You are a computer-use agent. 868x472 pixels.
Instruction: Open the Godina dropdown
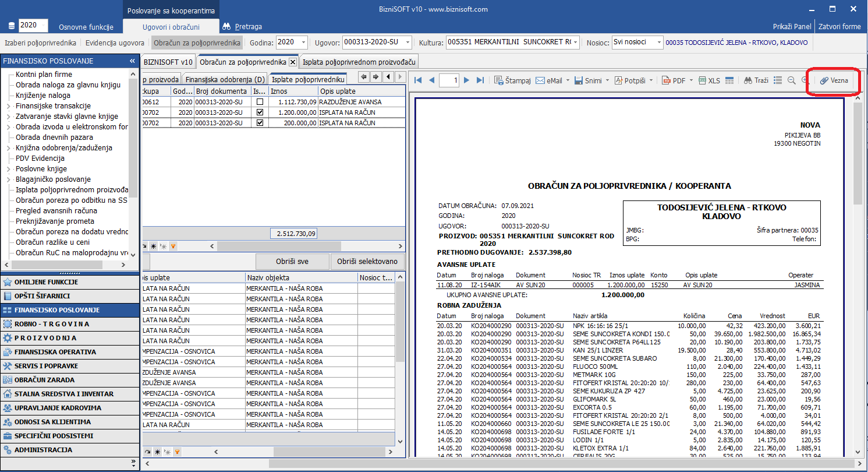(303, 43)
